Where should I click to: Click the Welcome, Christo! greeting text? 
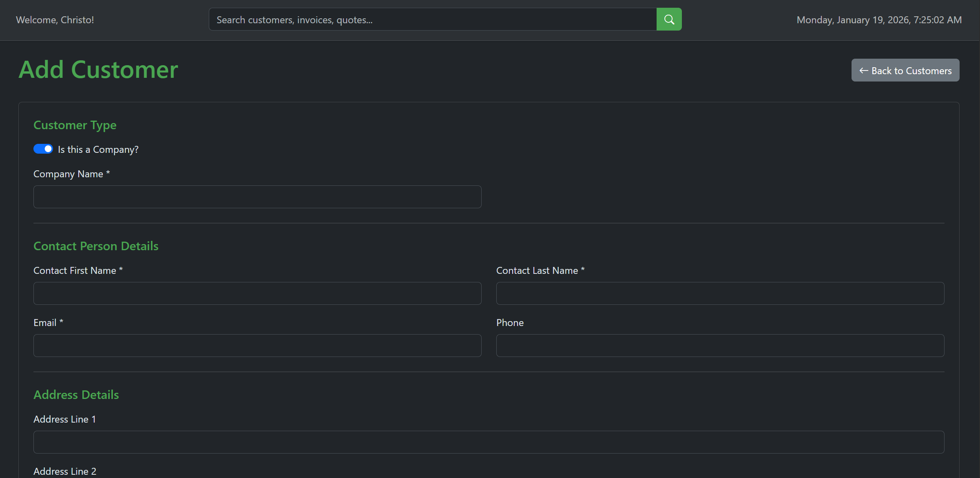click(x=55, y=20)
